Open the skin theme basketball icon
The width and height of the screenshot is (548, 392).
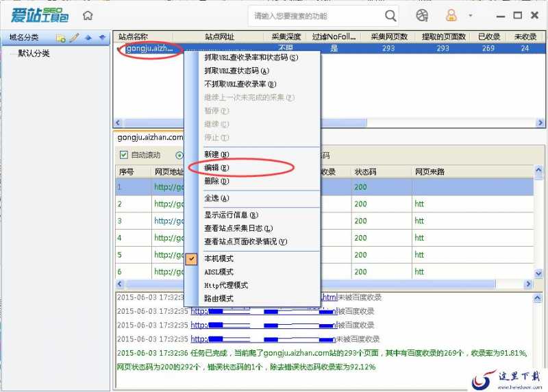click(x=422, y=15)
